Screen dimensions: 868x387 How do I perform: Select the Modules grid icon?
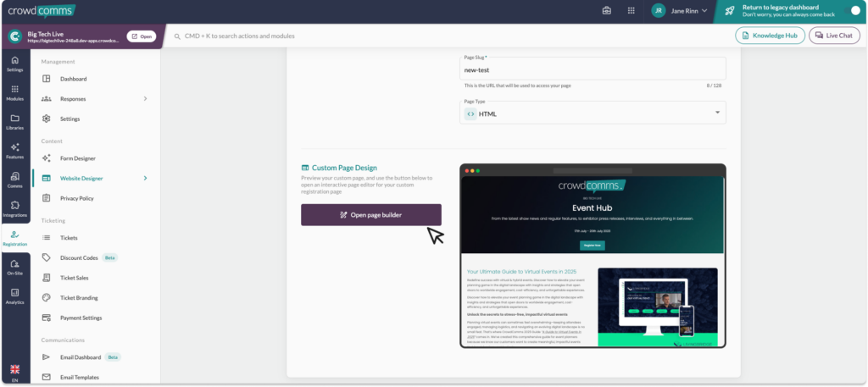click(x=15, y=92)
